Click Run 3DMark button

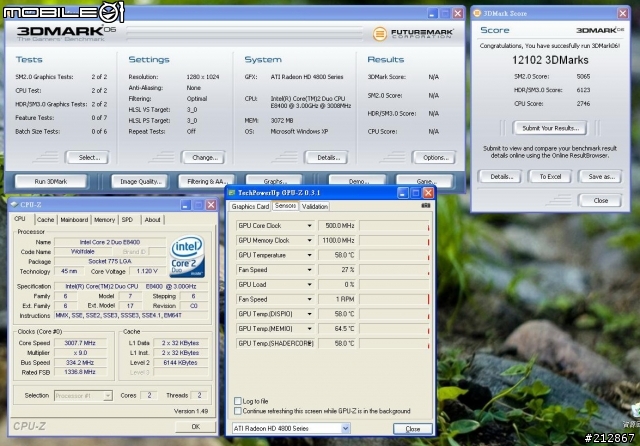[x=51, y=182]
